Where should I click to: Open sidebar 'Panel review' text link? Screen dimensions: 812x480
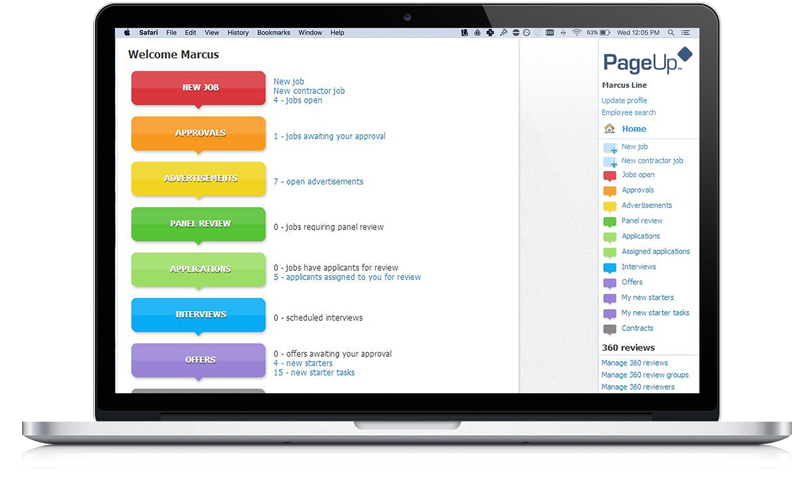coord(642,221)
